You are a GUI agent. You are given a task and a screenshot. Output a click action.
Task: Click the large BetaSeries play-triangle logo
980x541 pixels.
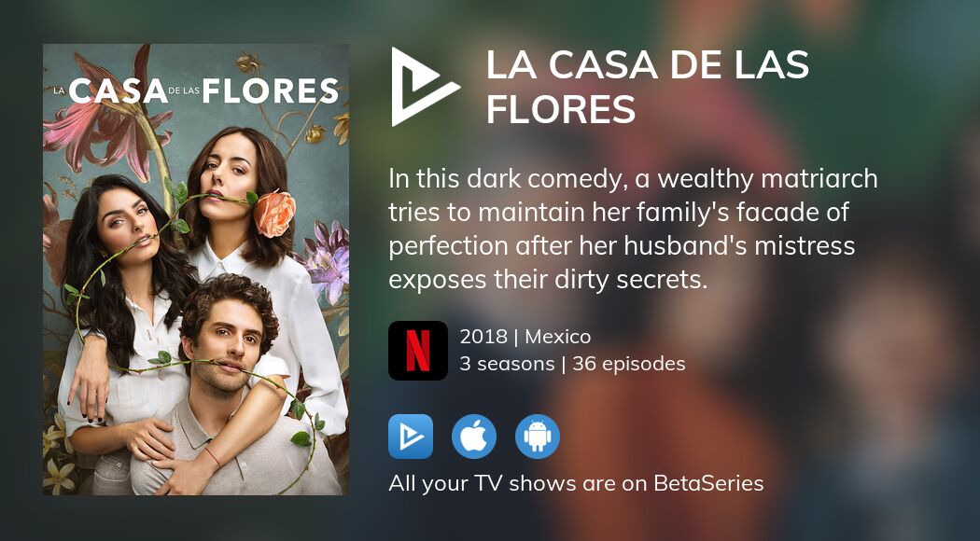point(423,86)
